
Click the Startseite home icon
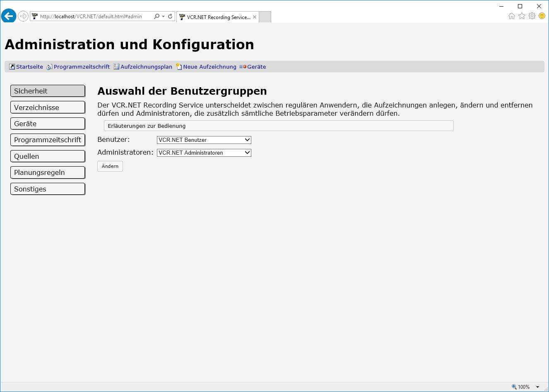coord(12,67)
